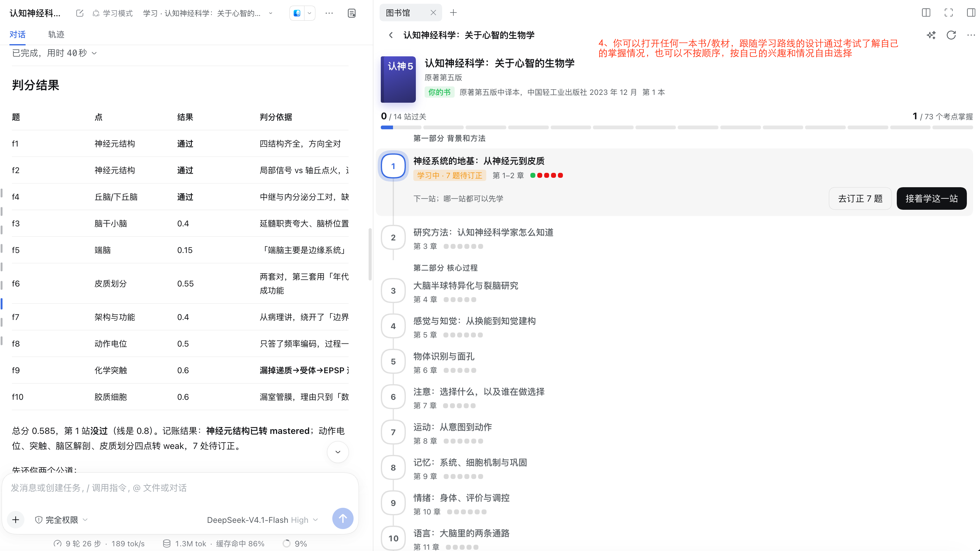This screenshot has height=551, width=980.
Task: Open the notes panel icon in chat header
Action: [351, 13]
